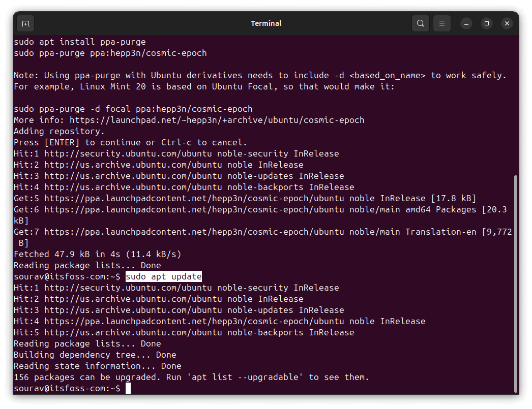Viewport: 532px width, 409px height.
Task: Open a new terminal tab
Action: (25, 23)
